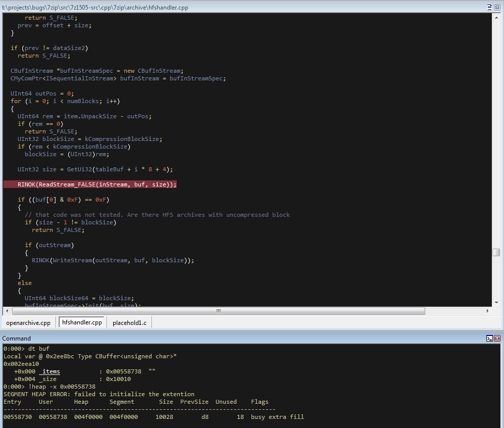504x428 pixels.
Task: Click the Command pane title label
Action: tap(17, 339)
